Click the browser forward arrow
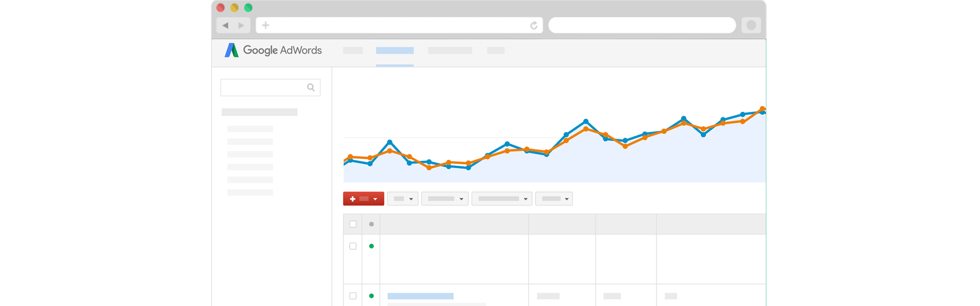 (x=241, y=25)
